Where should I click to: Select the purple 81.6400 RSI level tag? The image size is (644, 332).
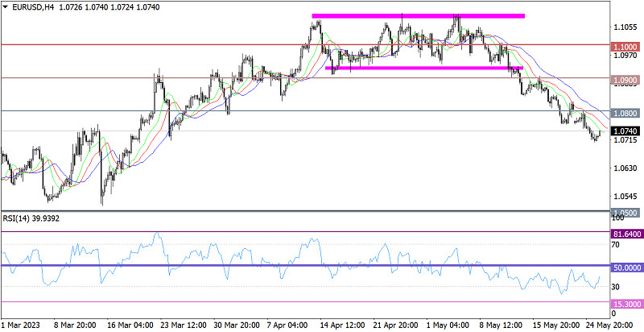coord(625,234)
